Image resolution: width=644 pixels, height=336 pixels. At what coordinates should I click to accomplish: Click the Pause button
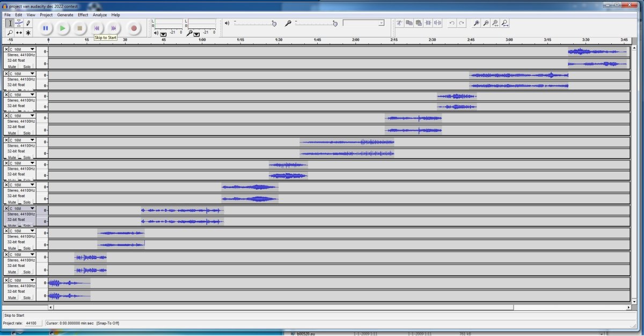[x=46, y=28]
